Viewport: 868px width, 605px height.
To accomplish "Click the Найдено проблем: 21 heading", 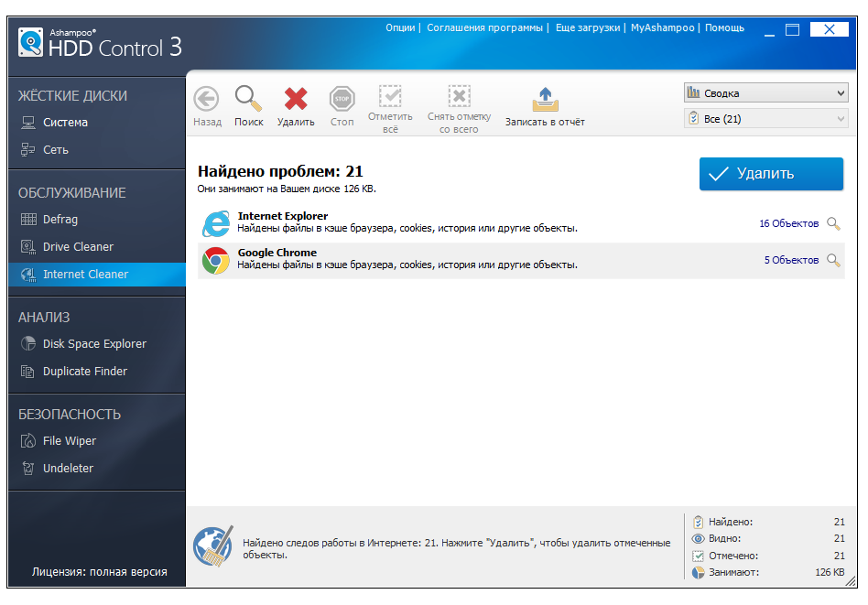I will pos(280,171).
